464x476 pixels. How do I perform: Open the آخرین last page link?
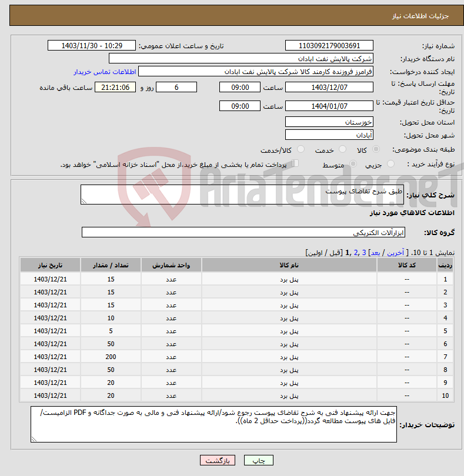click(395, 253)
